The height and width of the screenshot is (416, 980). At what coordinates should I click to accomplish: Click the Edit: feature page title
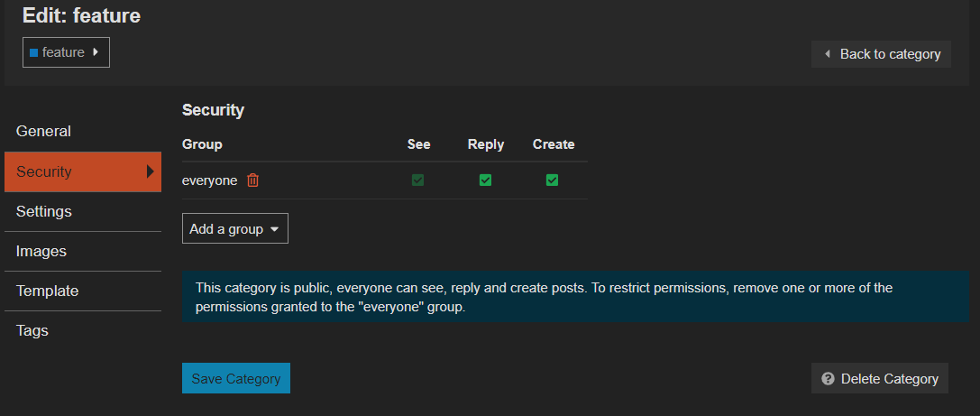click(81, 15)
